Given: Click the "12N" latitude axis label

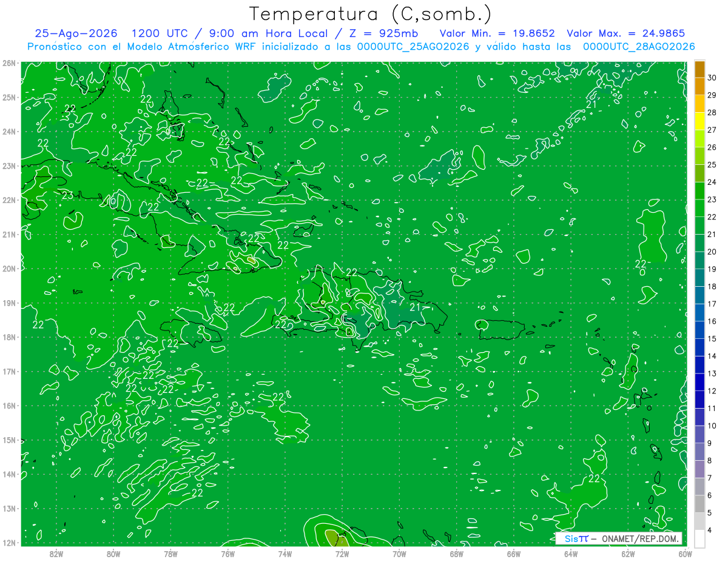Looking at the screenshot, I should pyautogui.click(x=8, y=543).
